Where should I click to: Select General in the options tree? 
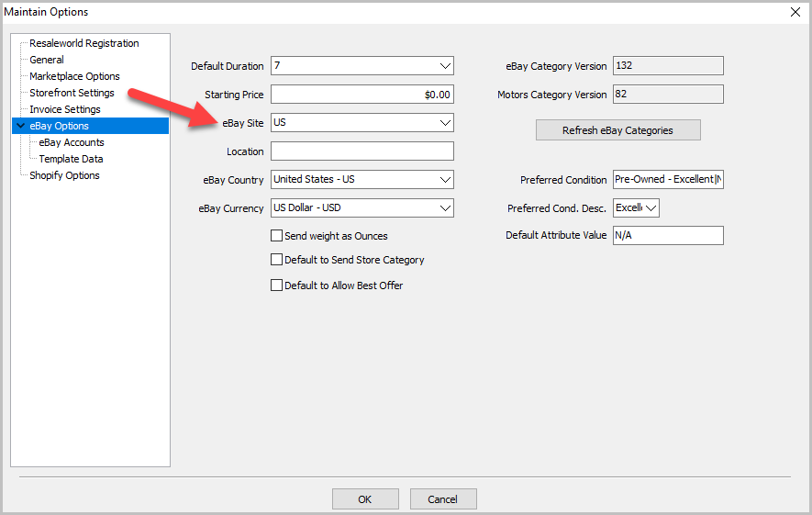pos(47,60)
